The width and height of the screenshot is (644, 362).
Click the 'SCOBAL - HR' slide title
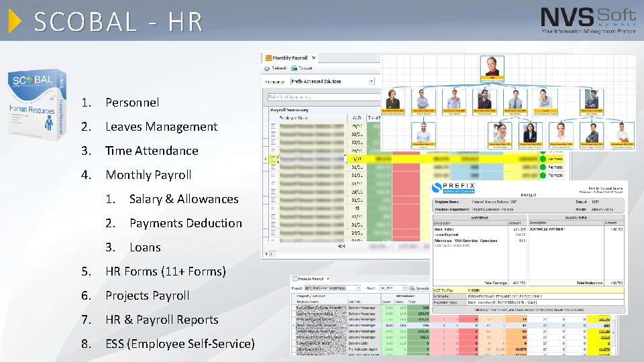pyautogui.click(x=118, y=21)
